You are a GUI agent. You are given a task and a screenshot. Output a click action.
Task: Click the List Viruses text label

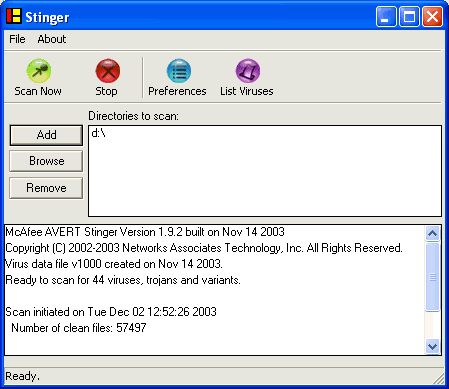[247, 91]
